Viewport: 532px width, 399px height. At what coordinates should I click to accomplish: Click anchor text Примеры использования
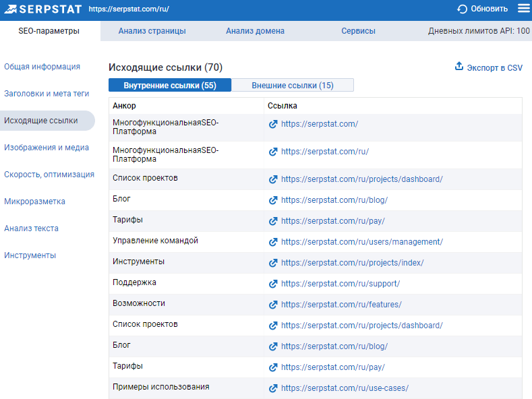coord(161,387)
